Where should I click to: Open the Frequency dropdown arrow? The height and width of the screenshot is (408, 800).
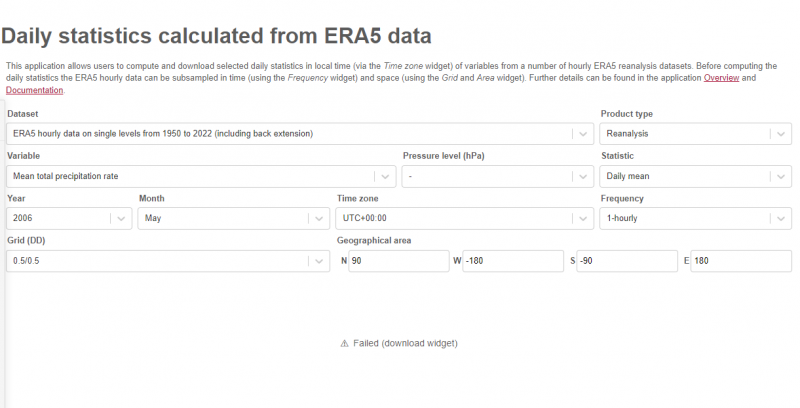[x=779, y=218]
